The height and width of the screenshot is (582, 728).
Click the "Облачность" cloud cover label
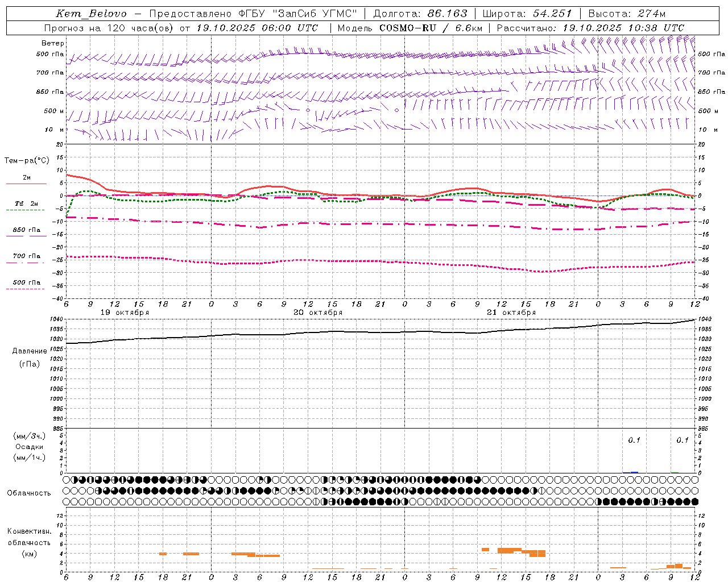(29, 493)
